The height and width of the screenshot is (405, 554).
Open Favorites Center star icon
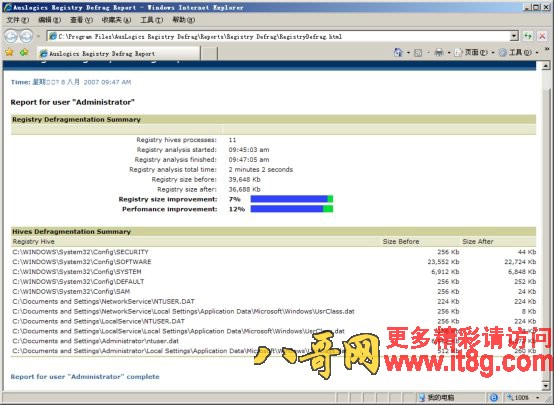10,53
